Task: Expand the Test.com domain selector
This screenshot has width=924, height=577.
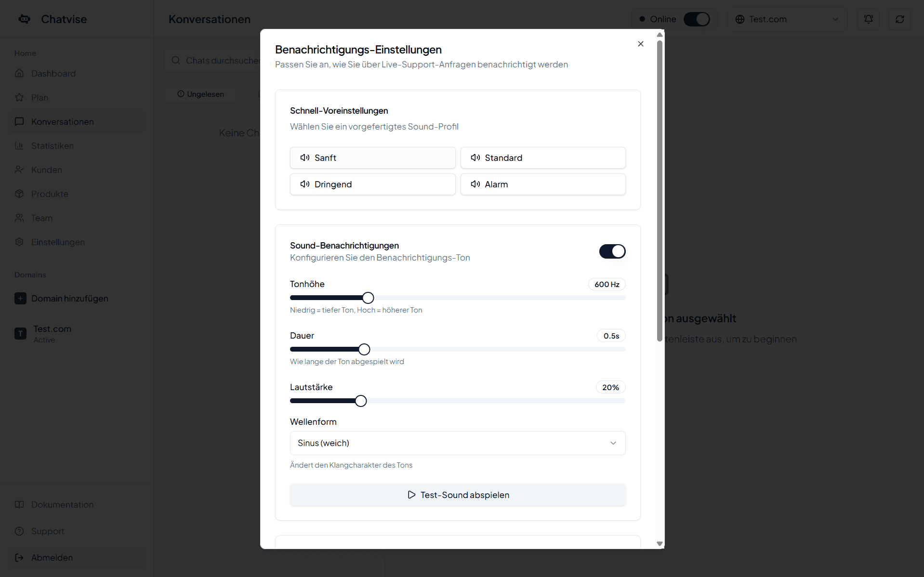Action: click(787, 19)
